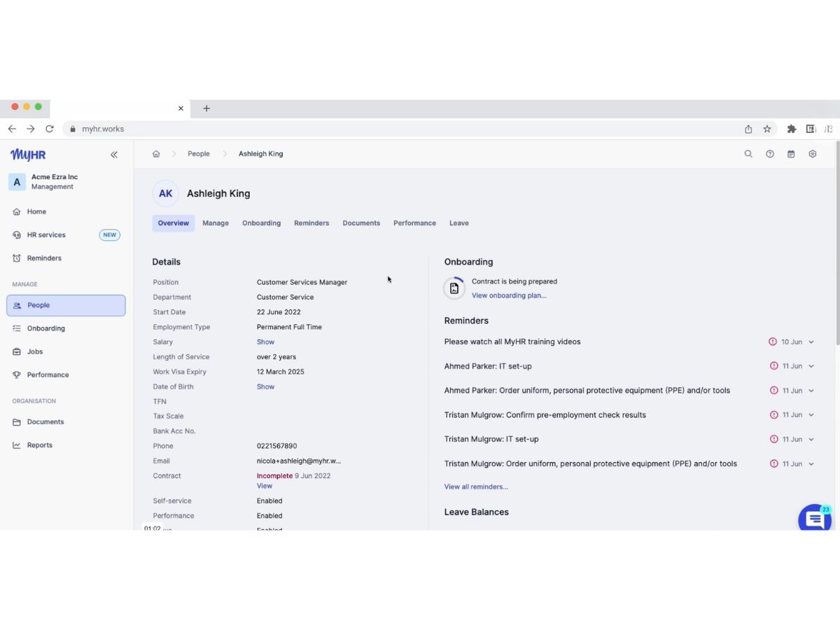Click the overdue alert icon for the 10 Jun reminder

coord(773,342)
